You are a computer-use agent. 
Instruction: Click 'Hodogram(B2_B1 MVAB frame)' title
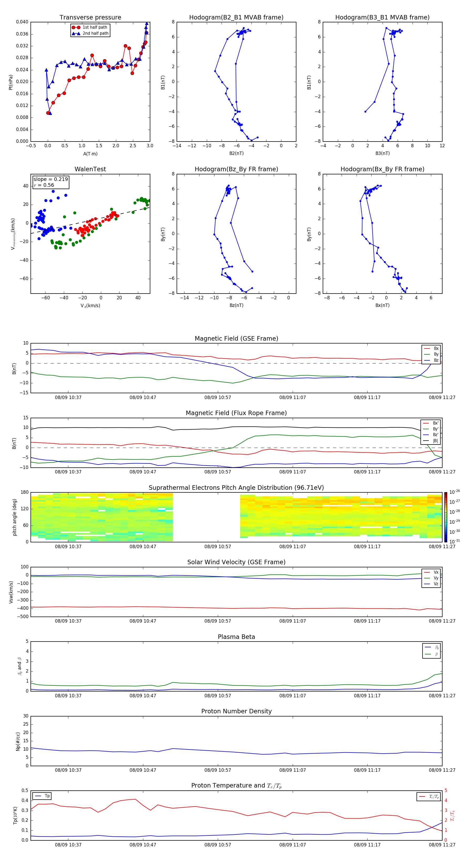(236, 18)
